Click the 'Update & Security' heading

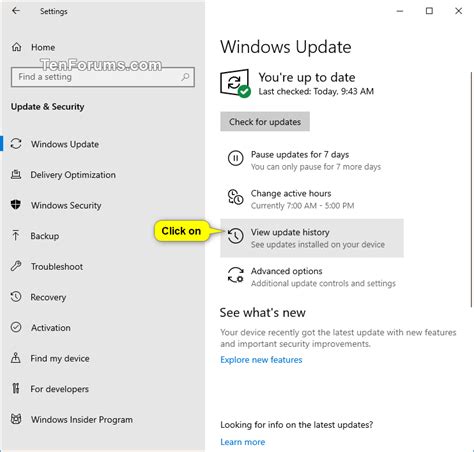point(47,107)
